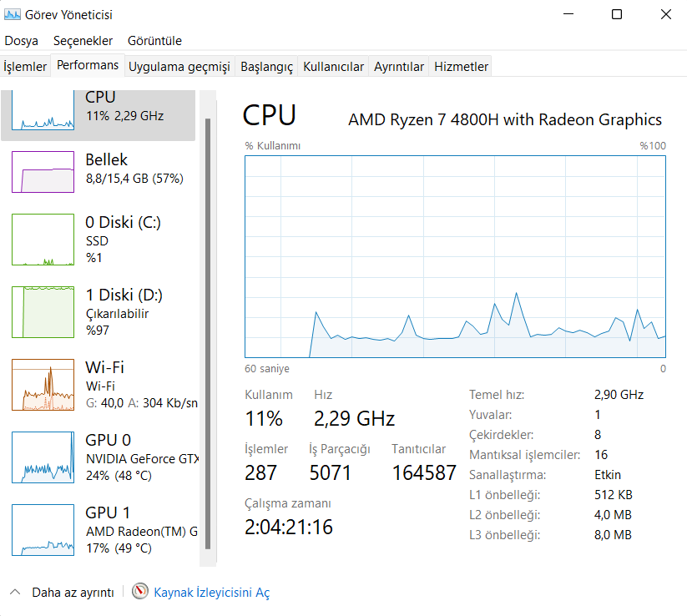The width and height of the screenshot is (687, 616).
Task: Go to the Kullanıcılar tab
Action: tap(333, 67)
